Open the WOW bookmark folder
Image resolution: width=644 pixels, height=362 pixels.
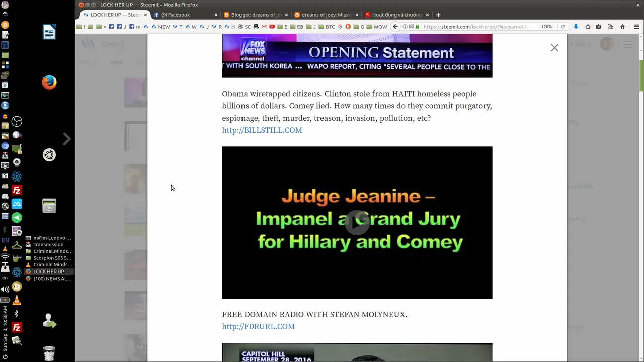point(377,27)
